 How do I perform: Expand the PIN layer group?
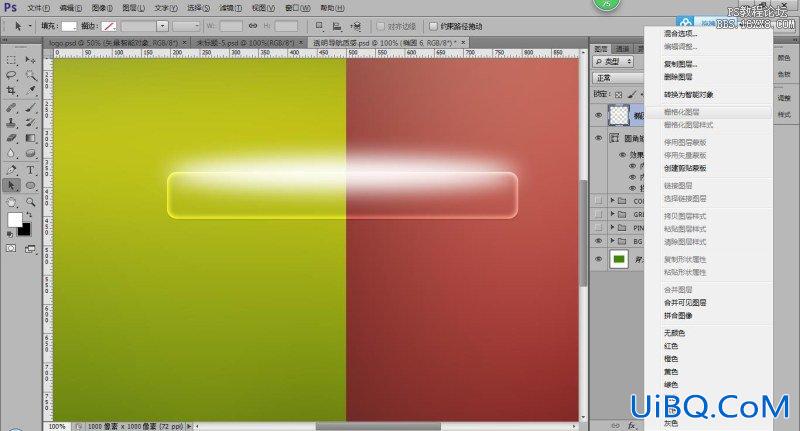click(x=613, y=227)
